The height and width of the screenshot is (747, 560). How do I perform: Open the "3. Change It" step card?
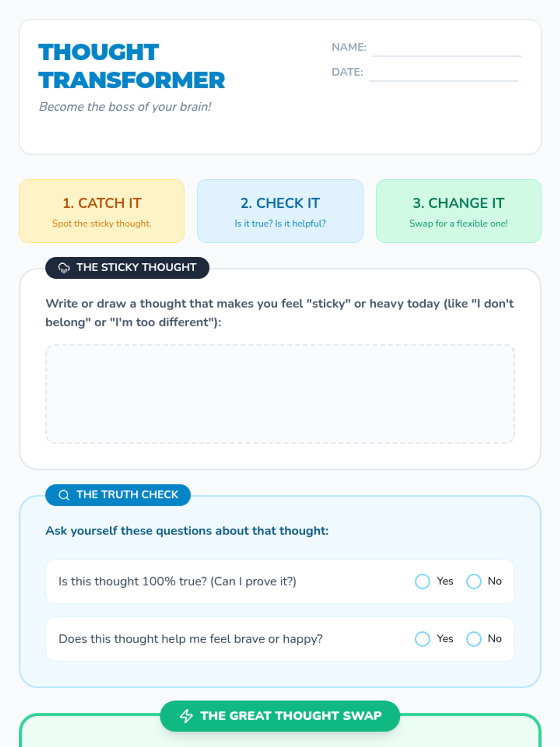point(458,211)
